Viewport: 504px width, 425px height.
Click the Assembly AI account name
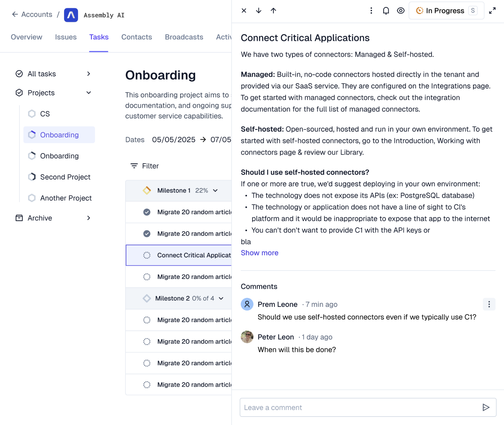click(104, 15)
